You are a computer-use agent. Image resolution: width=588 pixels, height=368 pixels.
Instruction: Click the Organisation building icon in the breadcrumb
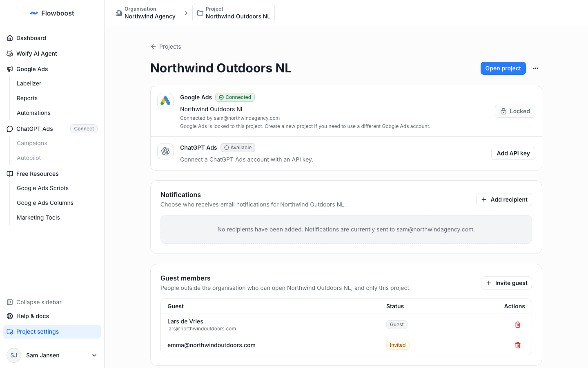[x=119, y=13]
